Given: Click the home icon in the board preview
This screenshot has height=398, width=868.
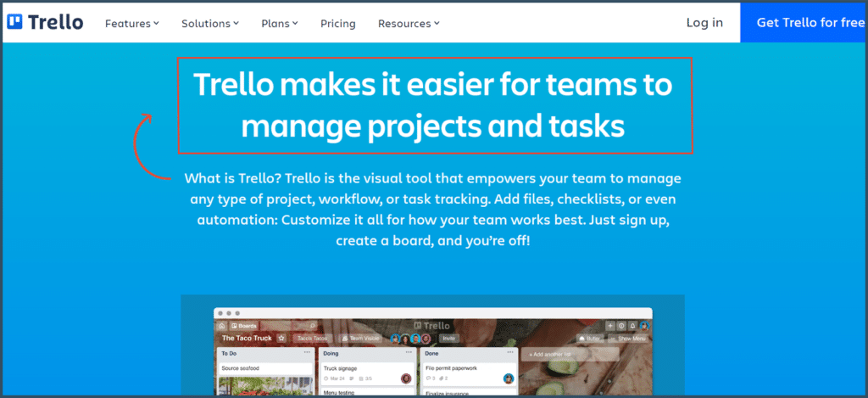Looking at the screenshot, I should (221, 326).
